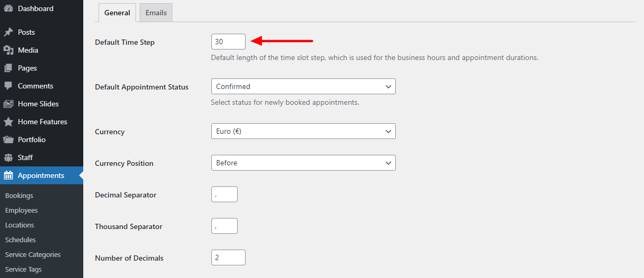Click the 'Decimal Separator' label
This screenshot has height=278, width=644.
pos(125,195)
